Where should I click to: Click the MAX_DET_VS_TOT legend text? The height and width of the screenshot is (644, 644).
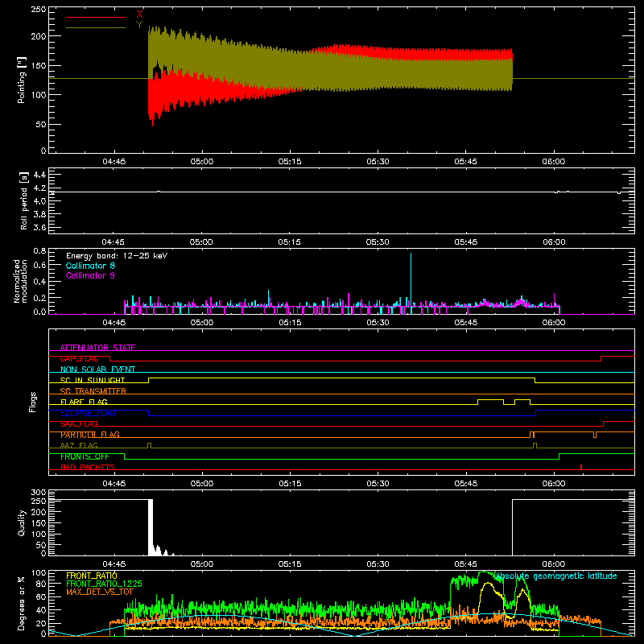click(x=99, y=592)
